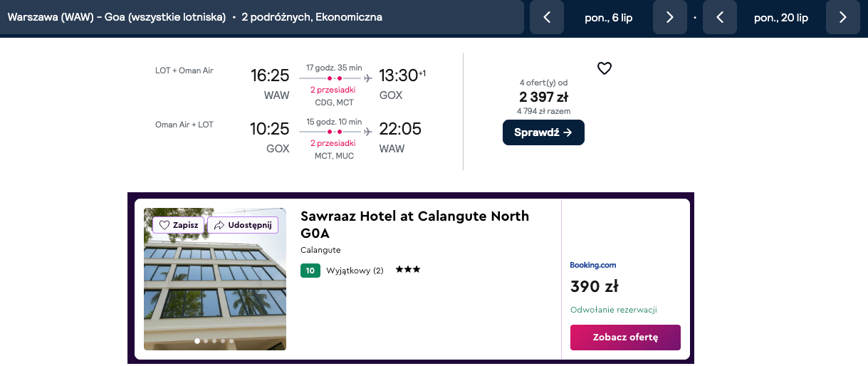Open Zobacz ofertę for Sawraaz Hotel
The image size is (868, 366).
tap(625, 338)
